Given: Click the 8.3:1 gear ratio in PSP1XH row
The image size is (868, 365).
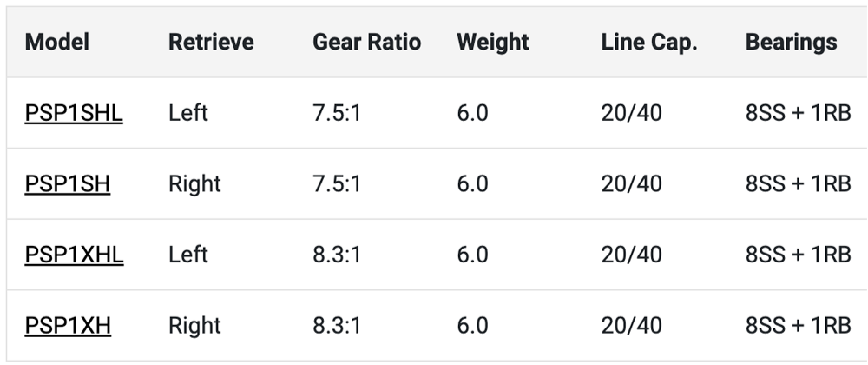Looking at the screenshot, I should (x=336, y=326).
